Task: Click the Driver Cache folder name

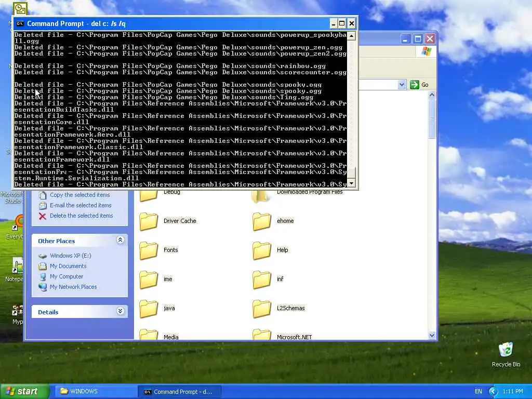Action: [x=180, y=221]
